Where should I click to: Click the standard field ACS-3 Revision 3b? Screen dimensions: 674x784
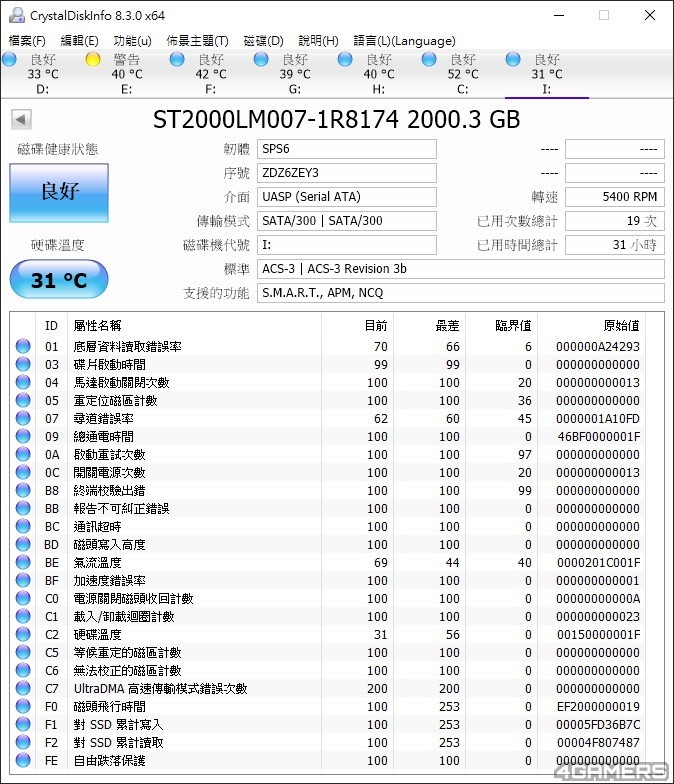click(460, 269)
